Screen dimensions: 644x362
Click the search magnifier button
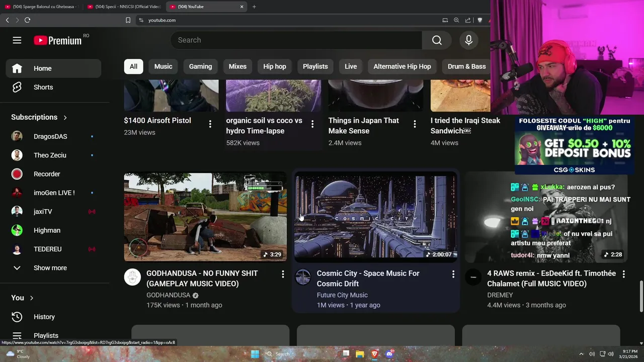(437, 40)
